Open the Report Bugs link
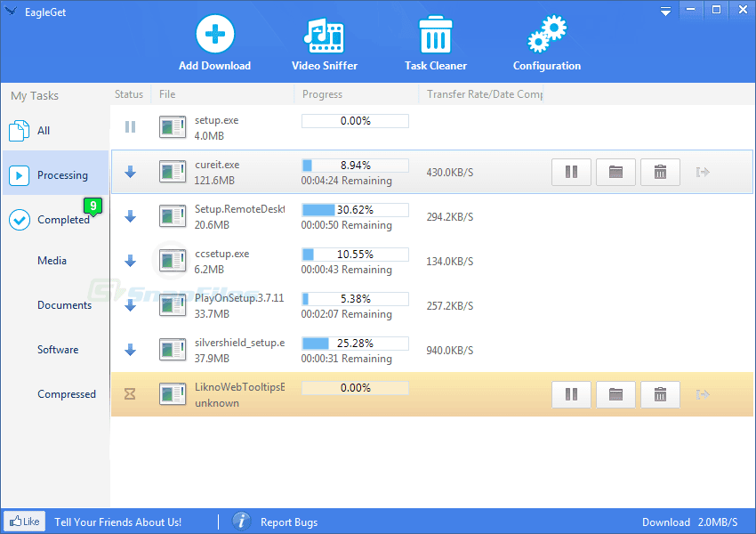Viewport: 756px width, 534px height. (x=289, y=522)
